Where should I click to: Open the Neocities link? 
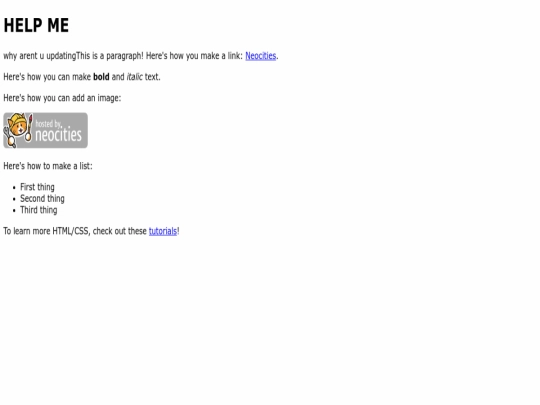(261, 56)
